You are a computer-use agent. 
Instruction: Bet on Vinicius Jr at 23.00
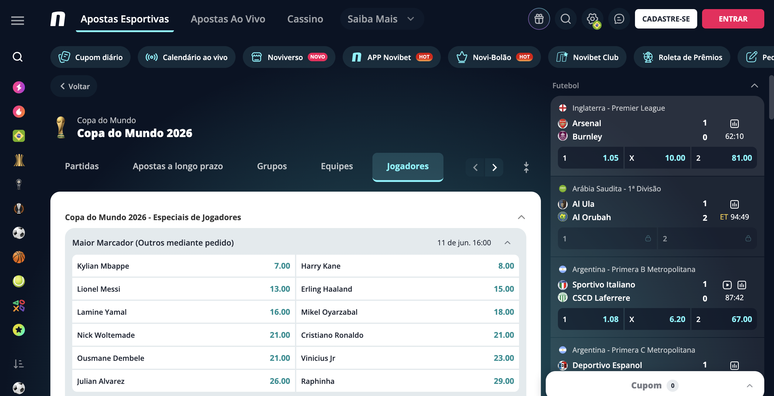tap(407, 358)
